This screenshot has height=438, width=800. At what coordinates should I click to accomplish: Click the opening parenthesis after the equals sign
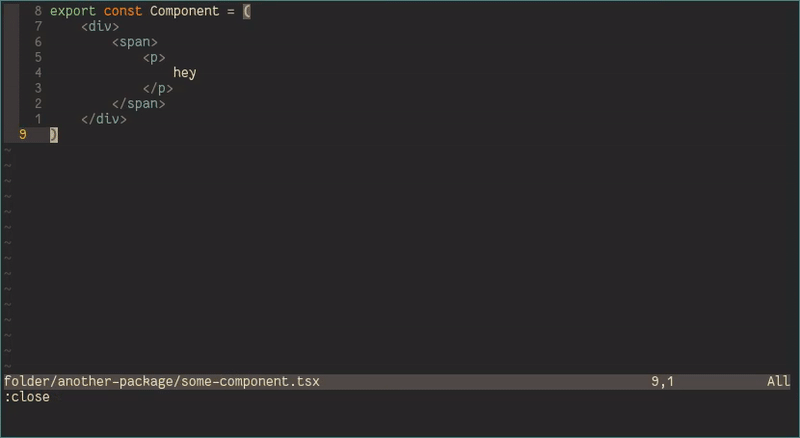point(247,11)
